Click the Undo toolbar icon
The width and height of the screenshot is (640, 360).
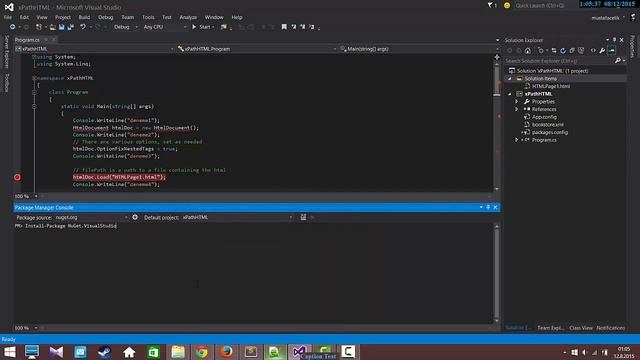coord(83,27)
